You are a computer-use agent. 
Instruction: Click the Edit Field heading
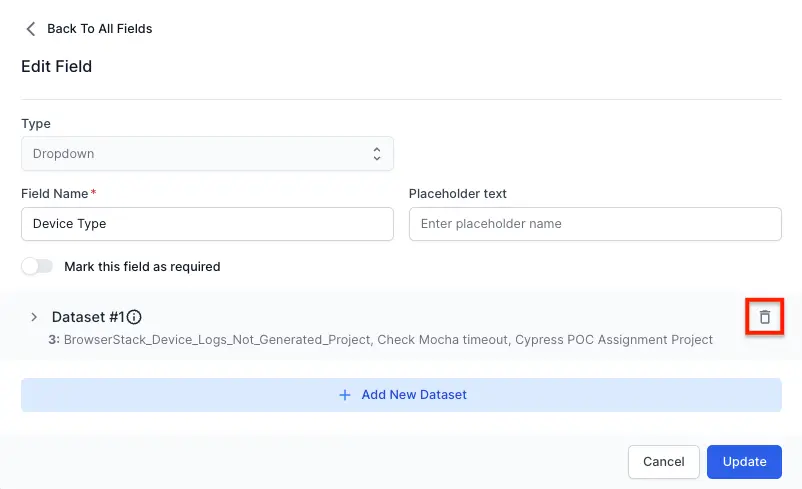point(56,67)
